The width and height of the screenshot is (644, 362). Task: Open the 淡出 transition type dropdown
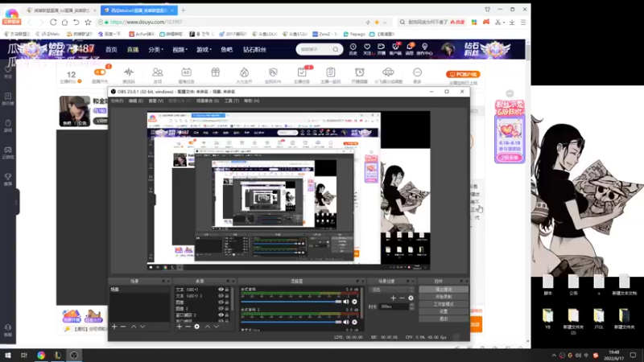click(391, 290)
